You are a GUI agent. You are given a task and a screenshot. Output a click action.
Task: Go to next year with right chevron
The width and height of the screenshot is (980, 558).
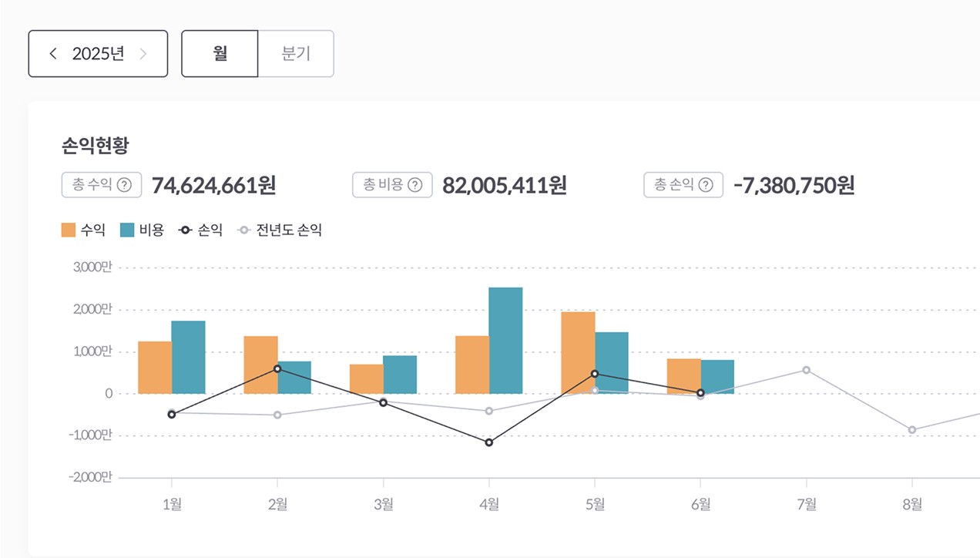pos(143,54)
